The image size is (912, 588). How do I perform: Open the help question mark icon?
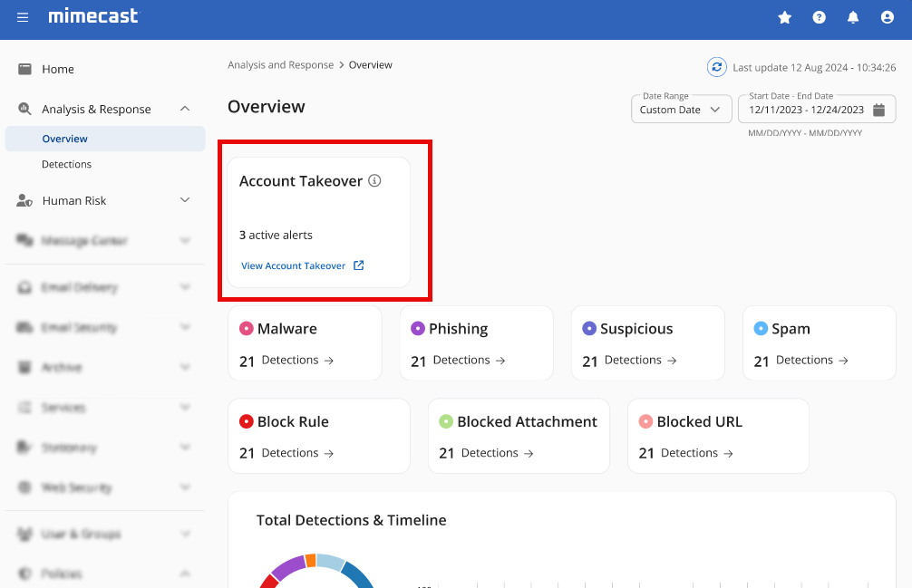click(820, 17)
